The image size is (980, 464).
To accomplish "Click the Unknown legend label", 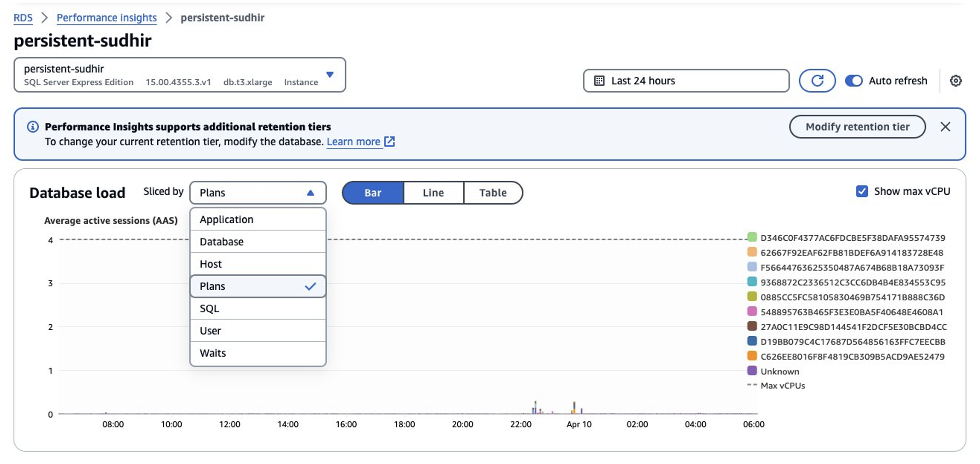I will (x=780, y=371).
